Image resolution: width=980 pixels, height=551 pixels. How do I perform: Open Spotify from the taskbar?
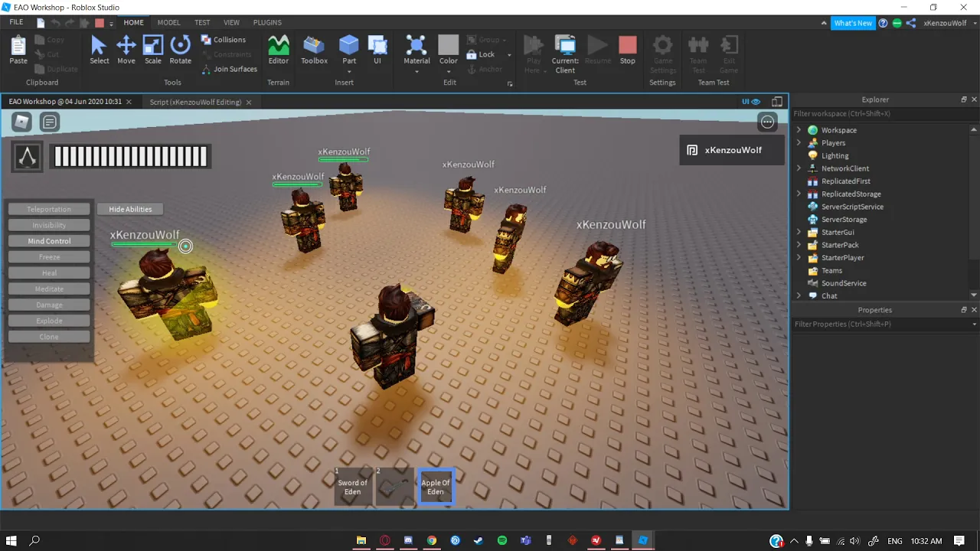tap(502, 540)
